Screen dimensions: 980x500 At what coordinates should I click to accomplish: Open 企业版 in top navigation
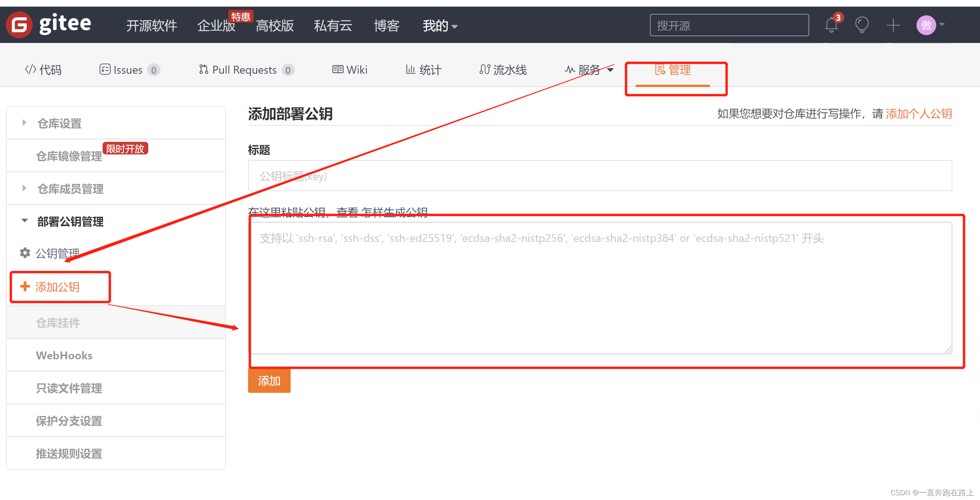(216, 26)
